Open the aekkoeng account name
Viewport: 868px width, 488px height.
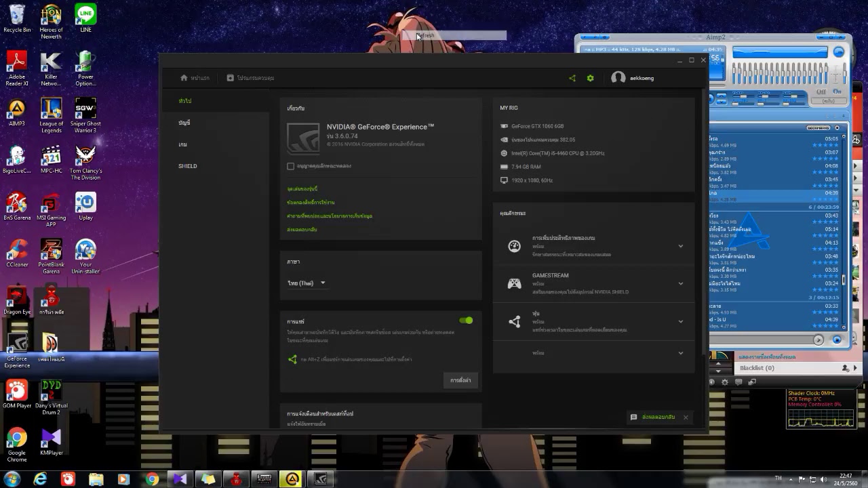pos(642,78)
